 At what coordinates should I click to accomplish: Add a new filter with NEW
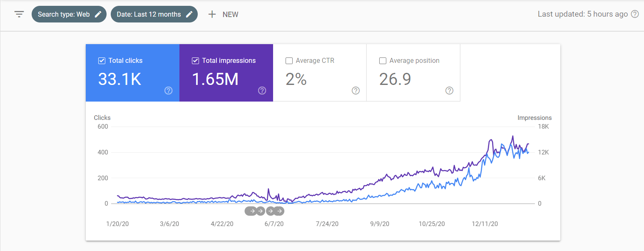[x=223, y=14]
